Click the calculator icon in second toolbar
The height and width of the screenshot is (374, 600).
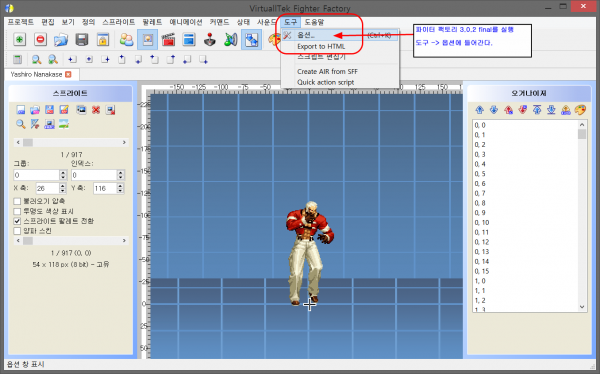point(18,59)
